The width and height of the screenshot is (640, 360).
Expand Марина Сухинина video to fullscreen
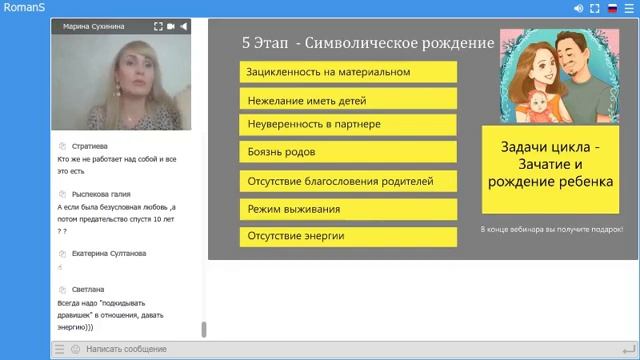[x=158, y=27]
